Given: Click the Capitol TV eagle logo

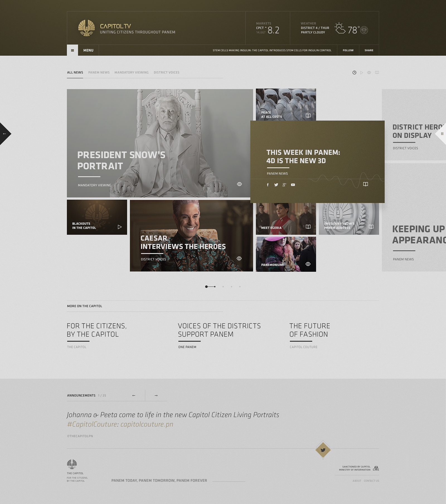Looking at the screenshot, I should [86, 28].
